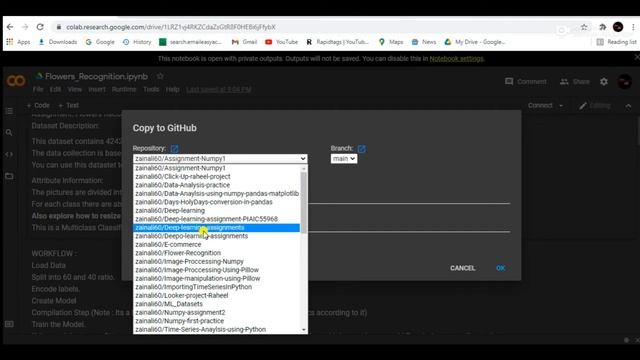Open the Reading list
Screen dimensions: 640x360
[x=616, y=42]
